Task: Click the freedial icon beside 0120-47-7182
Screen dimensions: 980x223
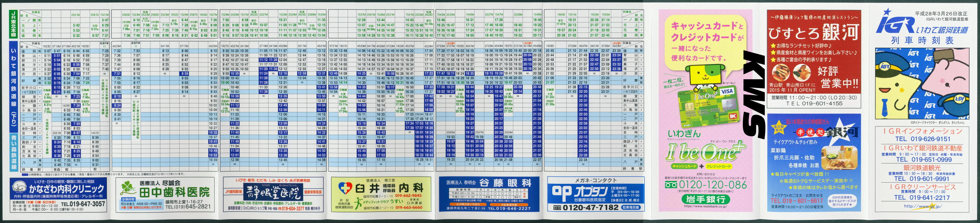Action: click(557, 208)
